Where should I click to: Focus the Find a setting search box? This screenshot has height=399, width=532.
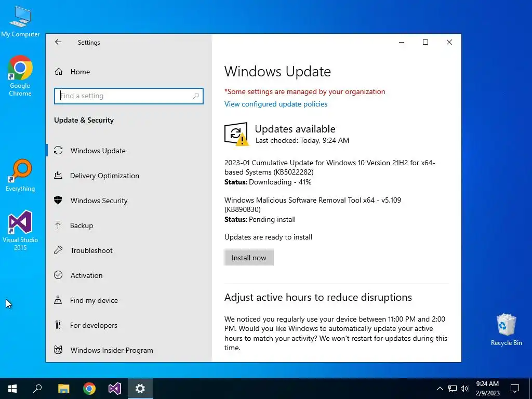pos(129,96)
